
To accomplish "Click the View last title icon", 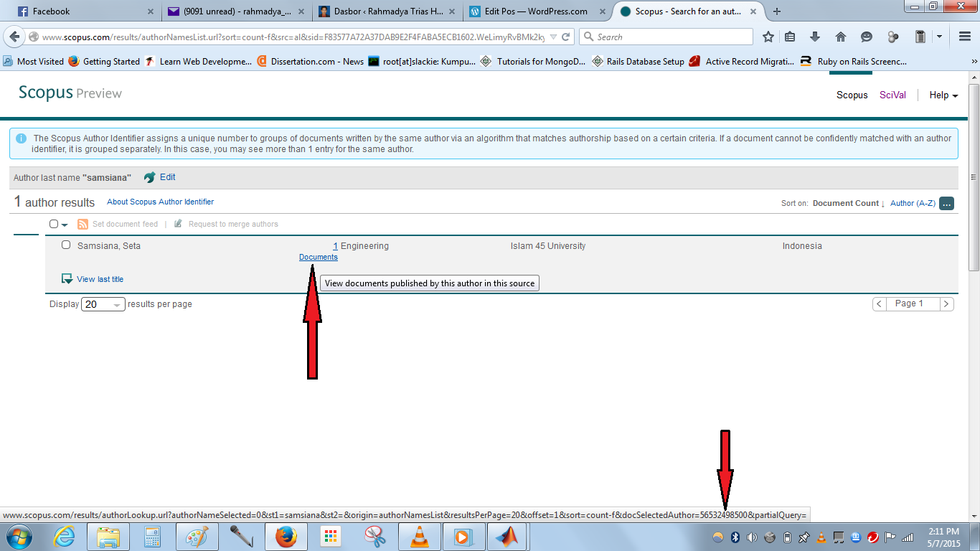I will pyautogui.click(x=67, y=279).
